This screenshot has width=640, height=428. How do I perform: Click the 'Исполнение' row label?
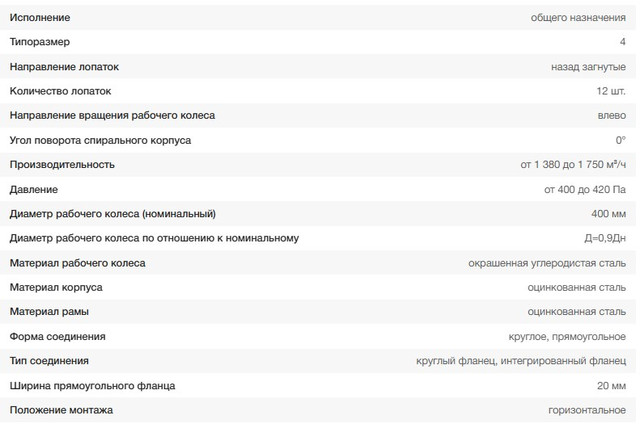click(x=40, y=18)
